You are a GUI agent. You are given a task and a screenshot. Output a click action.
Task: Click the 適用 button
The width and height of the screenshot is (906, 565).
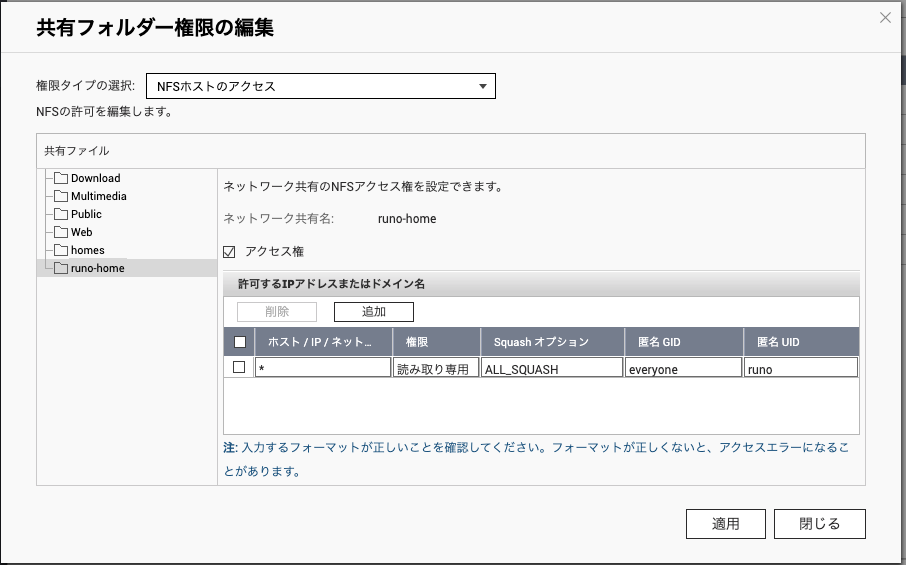coord(726,524)
